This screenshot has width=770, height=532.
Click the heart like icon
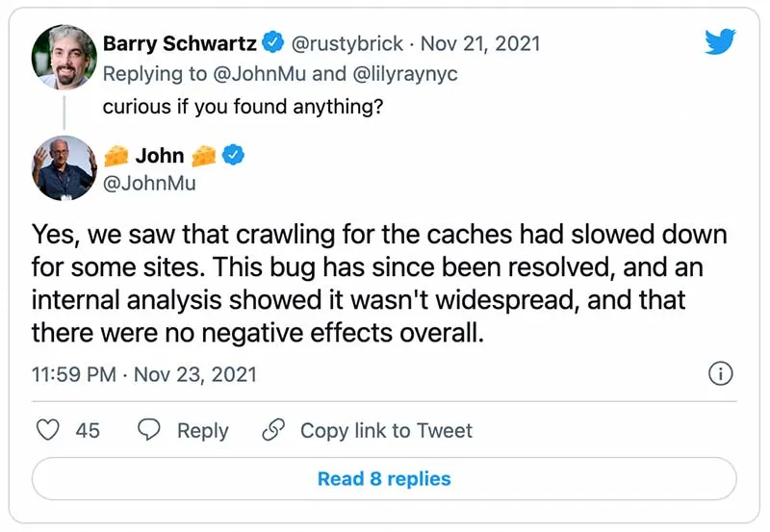click(49, 430)
